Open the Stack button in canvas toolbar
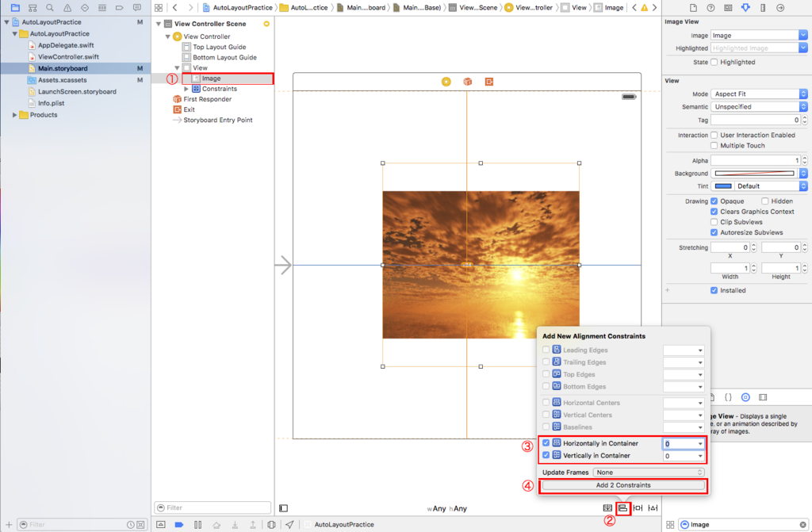812x532 pixels. (607, 508)
